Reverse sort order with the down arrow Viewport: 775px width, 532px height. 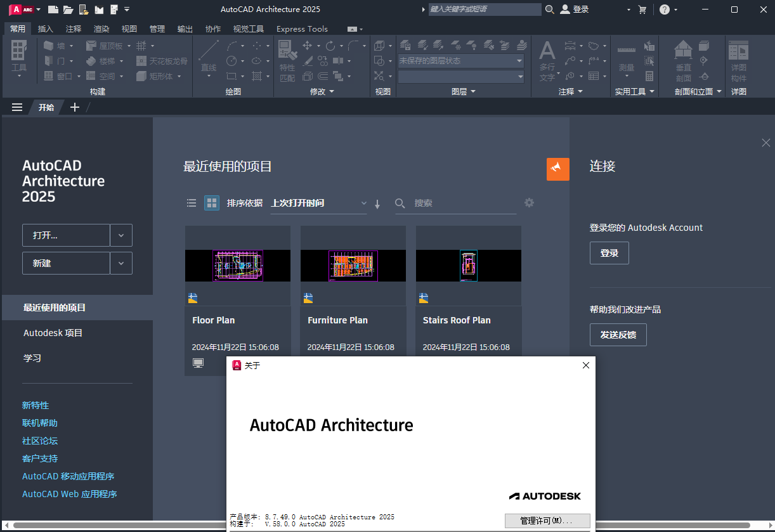[x=377, y=204]
